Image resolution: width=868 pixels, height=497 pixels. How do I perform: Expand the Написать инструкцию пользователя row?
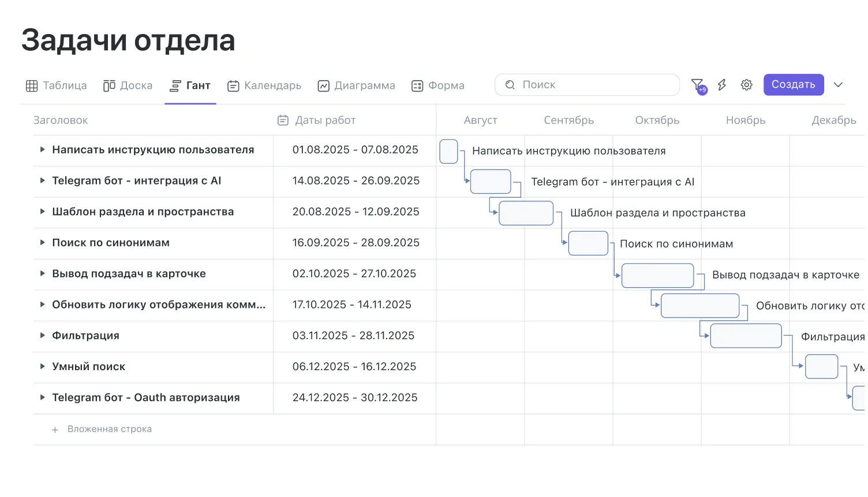pyautogui.click(x=42, y=150)
